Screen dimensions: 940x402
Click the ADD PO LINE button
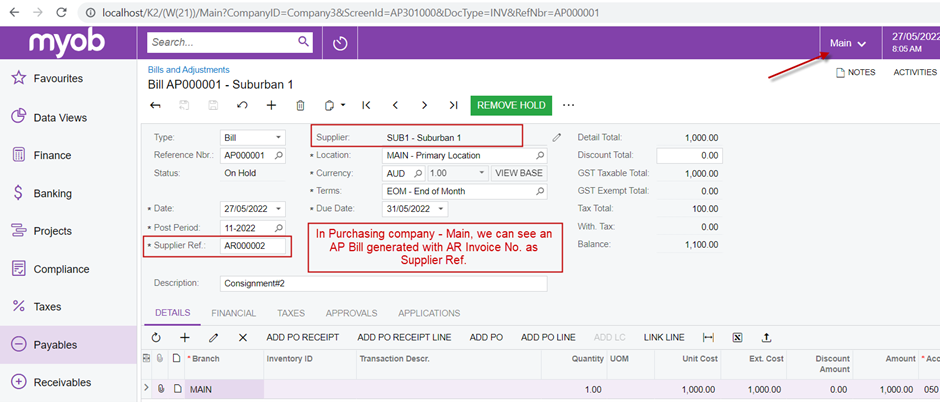pyautogui.click(x=548, y=337)
